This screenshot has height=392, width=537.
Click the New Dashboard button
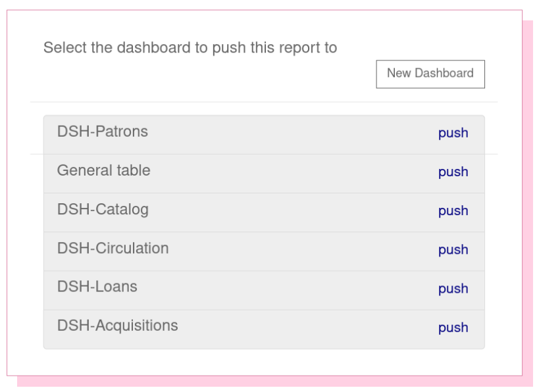[x=430, y=74]
